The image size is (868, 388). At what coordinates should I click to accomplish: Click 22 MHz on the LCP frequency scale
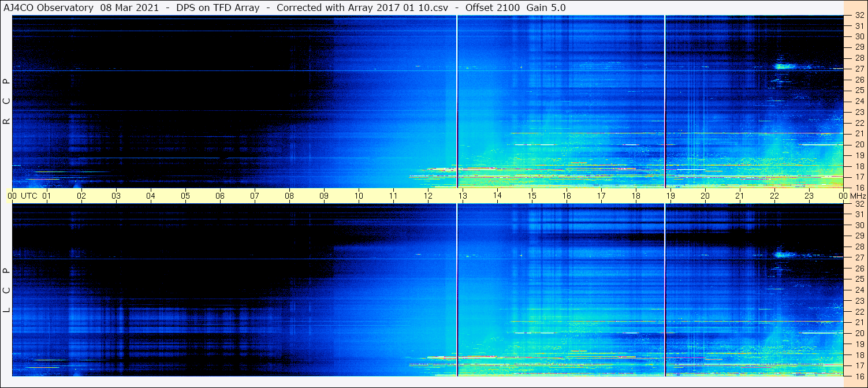tap(859, 311)
